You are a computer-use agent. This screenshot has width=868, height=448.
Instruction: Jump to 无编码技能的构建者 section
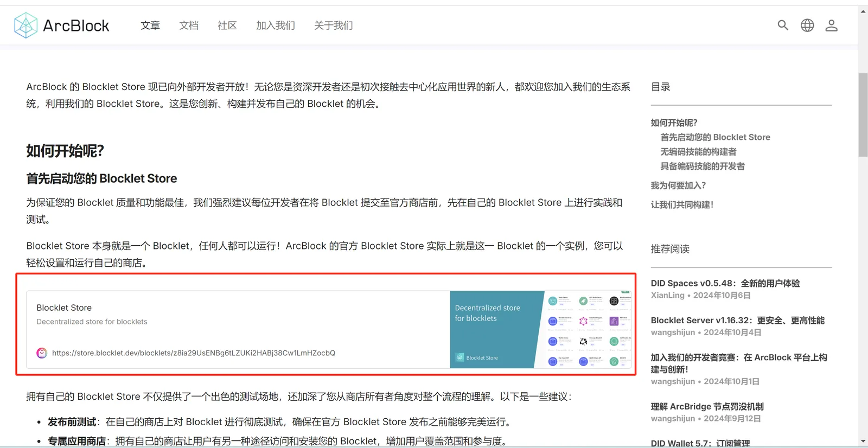coord(699,152)
